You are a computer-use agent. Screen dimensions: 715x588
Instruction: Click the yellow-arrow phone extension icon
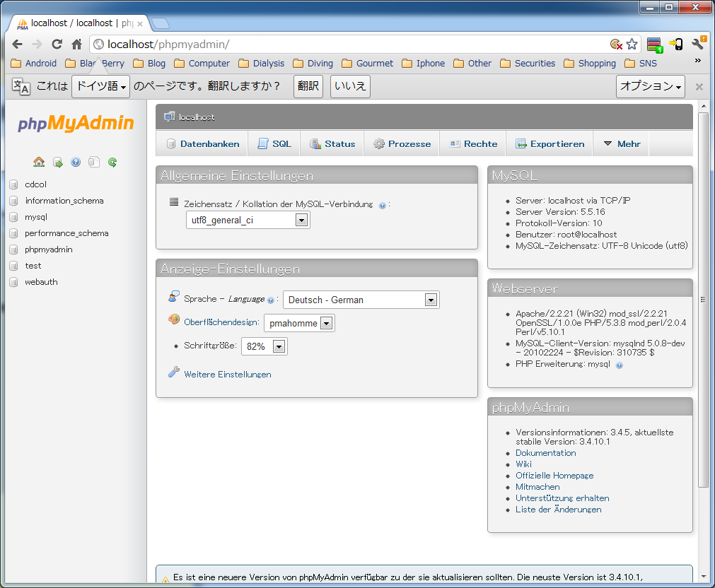click(676, 45)
